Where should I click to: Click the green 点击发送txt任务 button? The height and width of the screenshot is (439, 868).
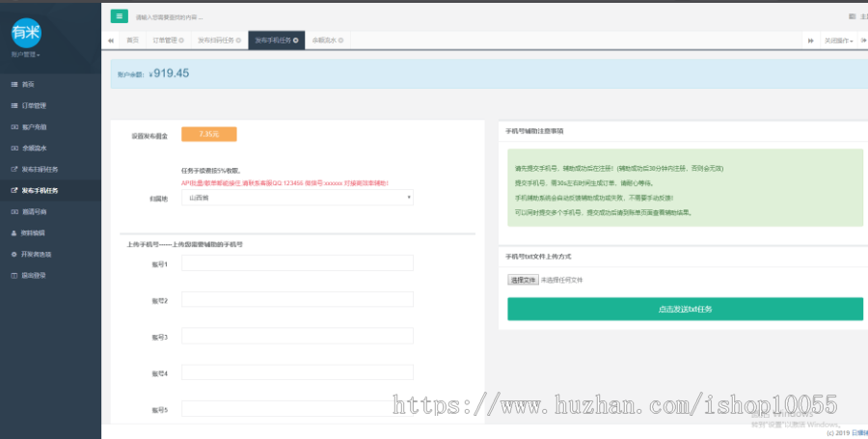[685, 309]
